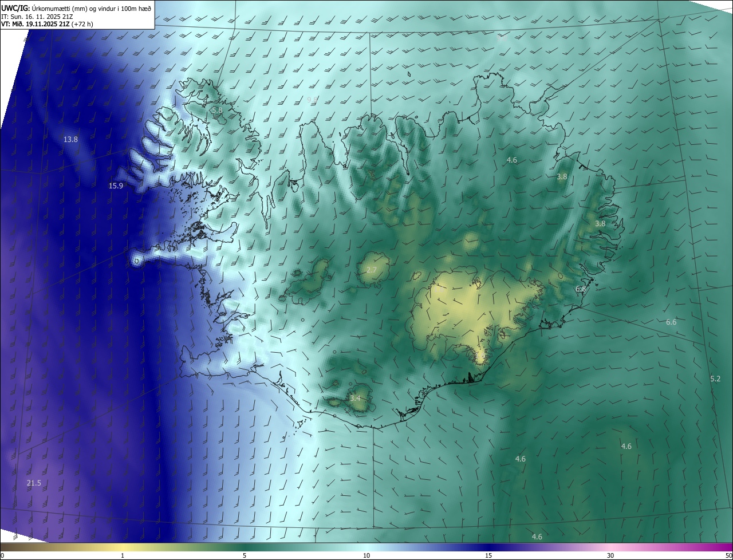Click the '1' tick on color scale

point(123,555)
